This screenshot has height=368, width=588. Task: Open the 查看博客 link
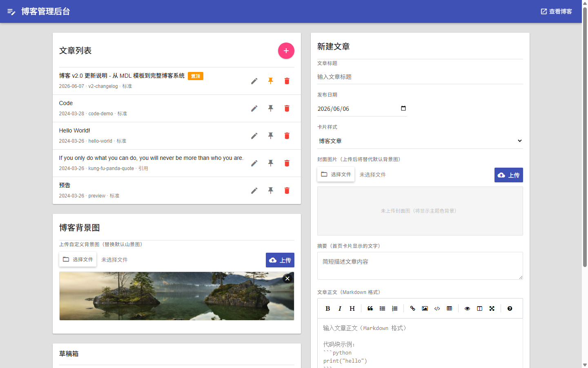tap(556, 11)
